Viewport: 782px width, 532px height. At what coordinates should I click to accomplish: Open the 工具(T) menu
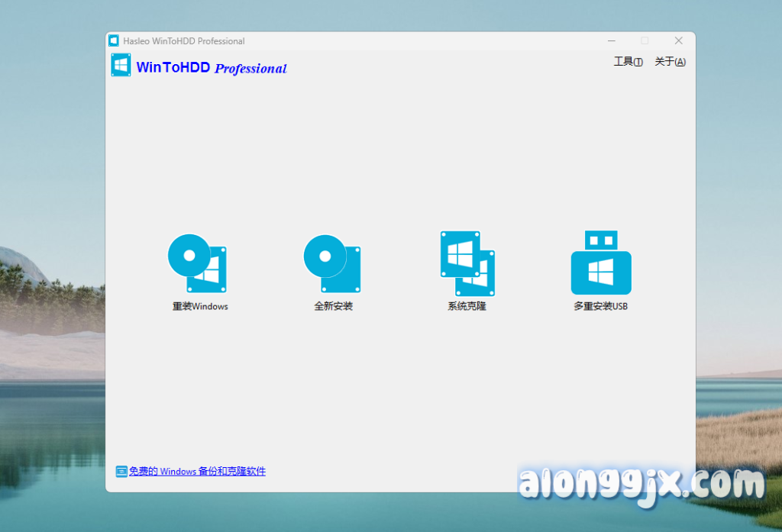[x=628, y=62]
